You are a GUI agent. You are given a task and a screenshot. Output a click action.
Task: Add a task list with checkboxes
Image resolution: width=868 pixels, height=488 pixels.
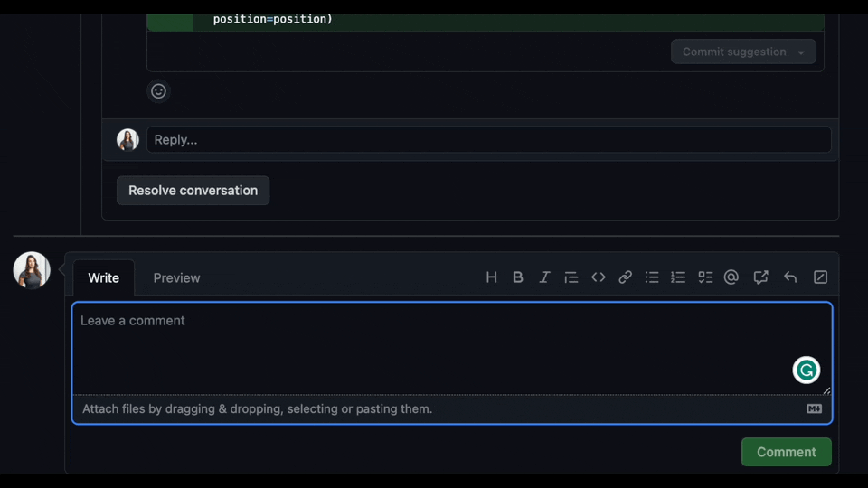(x=705, y=277)
